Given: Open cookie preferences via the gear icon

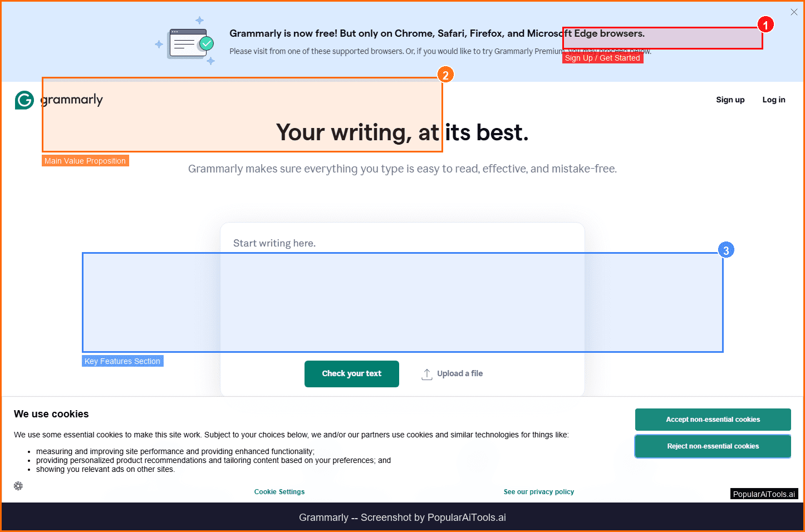Looking at the screenshot, I should click(x=18, y=486).
